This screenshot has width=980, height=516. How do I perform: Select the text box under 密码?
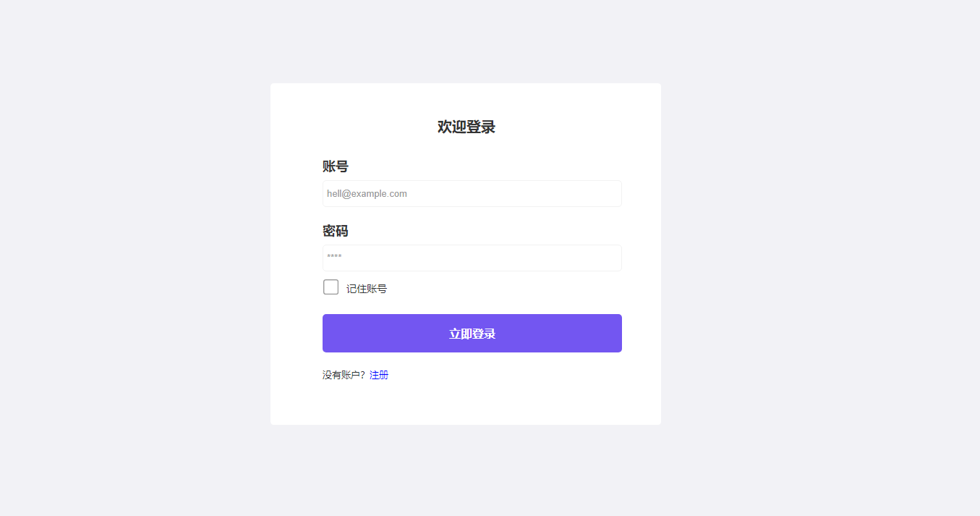pyautogui.click(x=472, y=258)
